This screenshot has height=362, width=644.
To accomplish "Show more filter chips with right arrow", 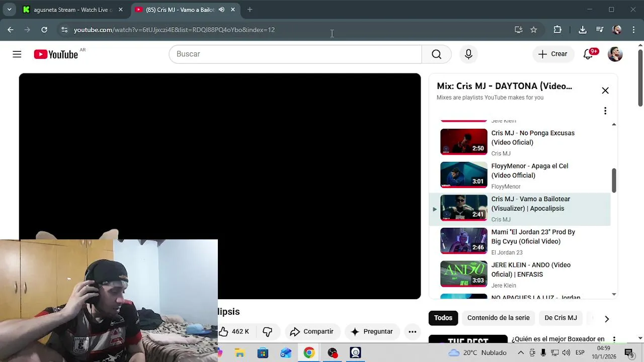I will point(607,319).
